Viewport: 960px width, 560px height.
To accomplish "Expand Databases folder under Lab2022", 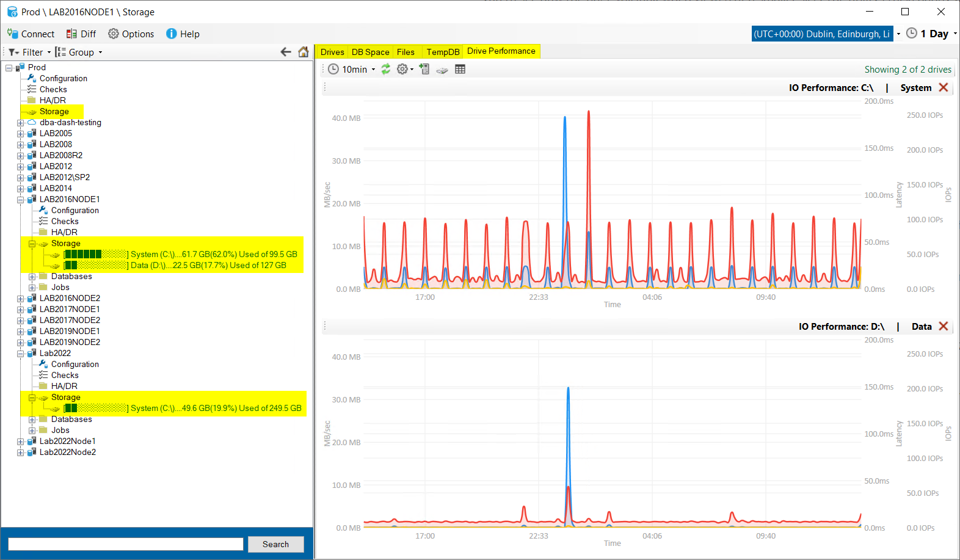I will [32, 420].
